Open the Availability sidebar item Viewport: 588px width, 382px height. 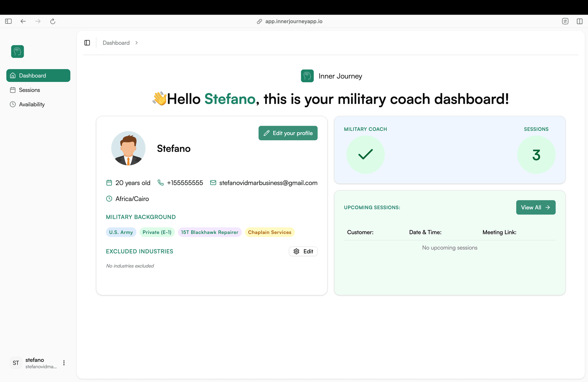point(32,104)
